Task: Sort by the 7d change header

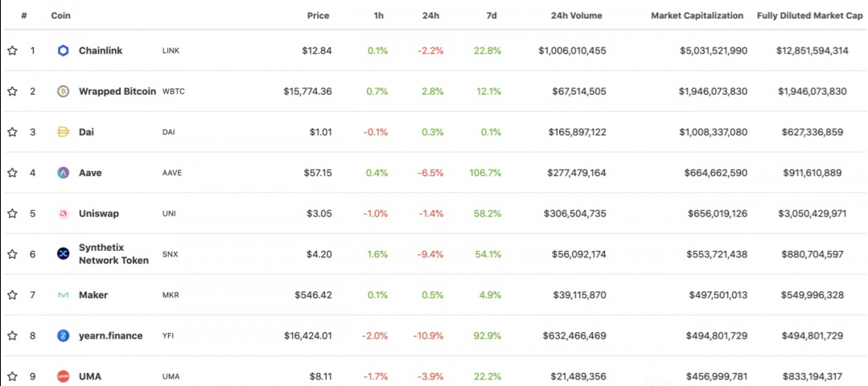Action: click(x=491, y=15)
